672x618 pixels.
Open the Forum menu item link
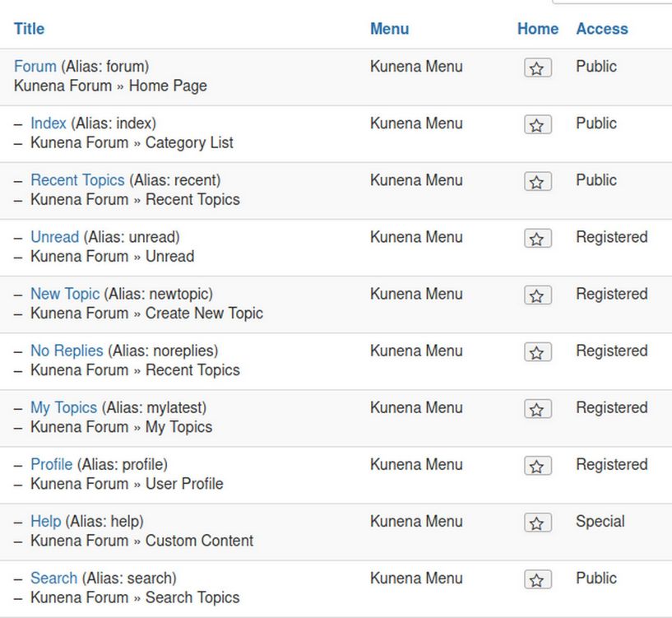coord(35,67)
